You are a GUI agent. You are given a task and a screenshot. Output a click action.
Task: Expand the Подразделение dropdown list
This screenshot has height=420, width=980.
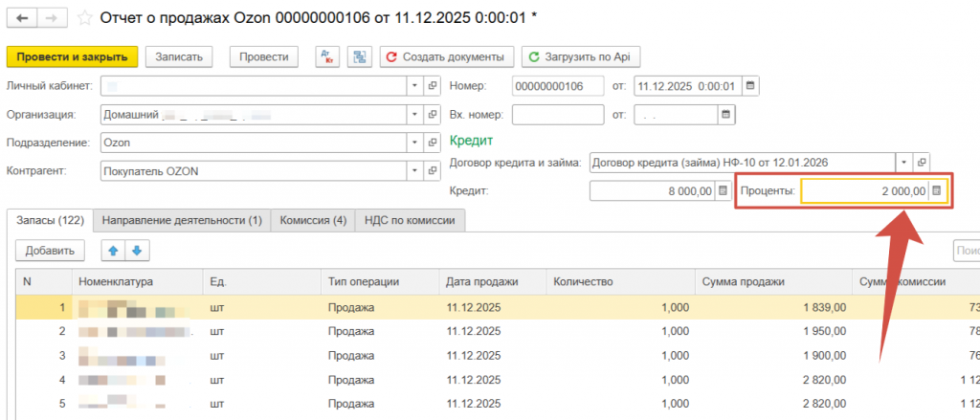(x=414, y=144)
